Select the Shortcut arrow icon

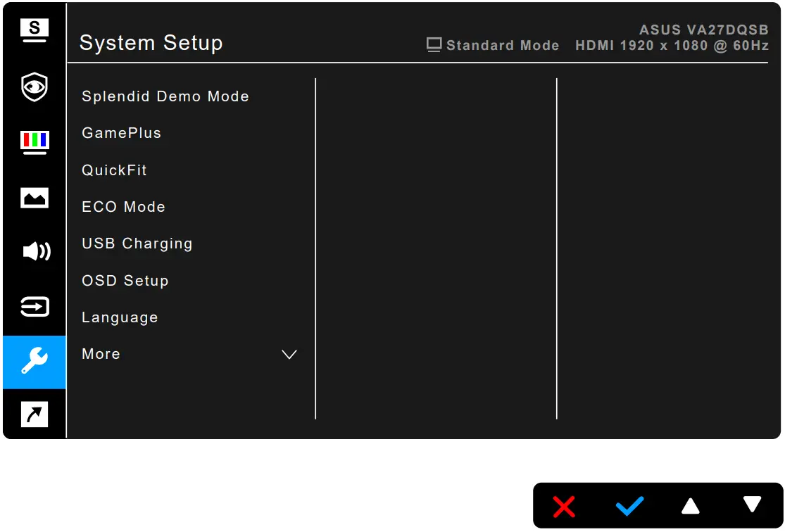[34, 414]
